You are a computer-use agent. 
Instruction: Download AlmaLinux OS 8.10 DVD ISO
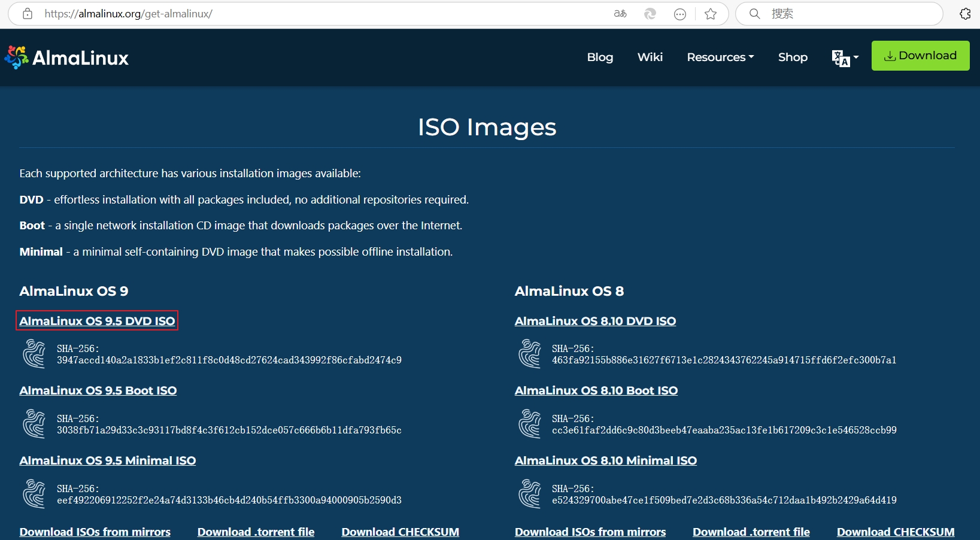coord(595,321)
